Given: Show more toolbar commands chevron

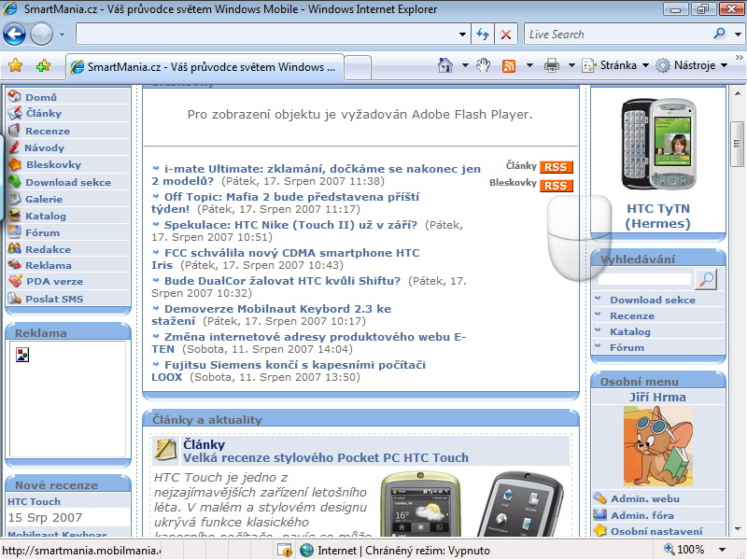Looking at the screenshot, I should coord(739,58).
